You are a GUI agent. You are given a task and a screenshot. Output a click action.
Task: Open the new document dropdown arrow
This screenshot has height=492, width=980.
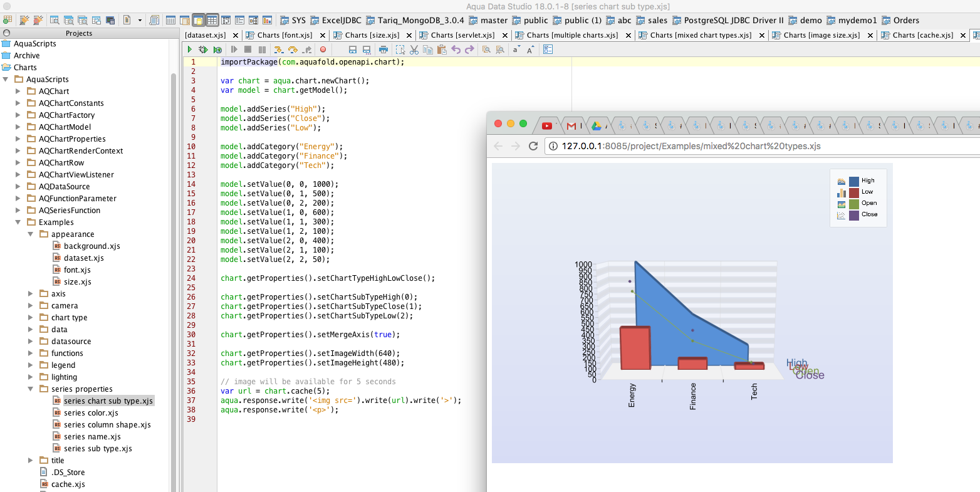[x=140, y=20]
